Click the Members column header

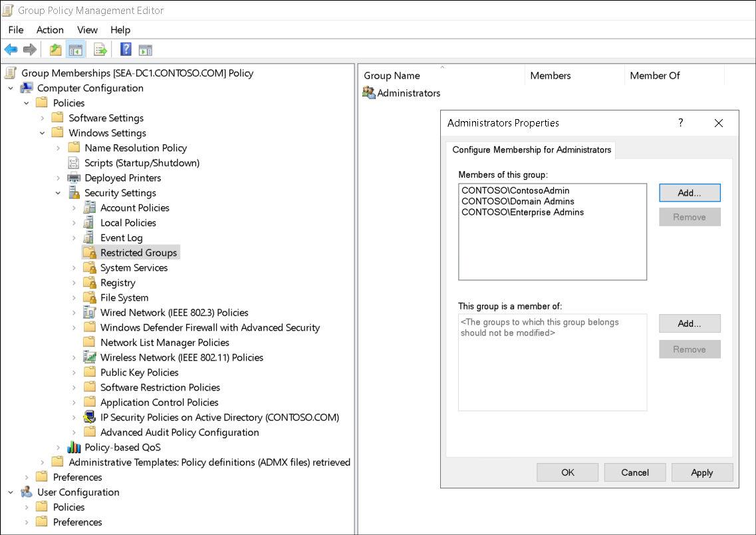[574, 75]
